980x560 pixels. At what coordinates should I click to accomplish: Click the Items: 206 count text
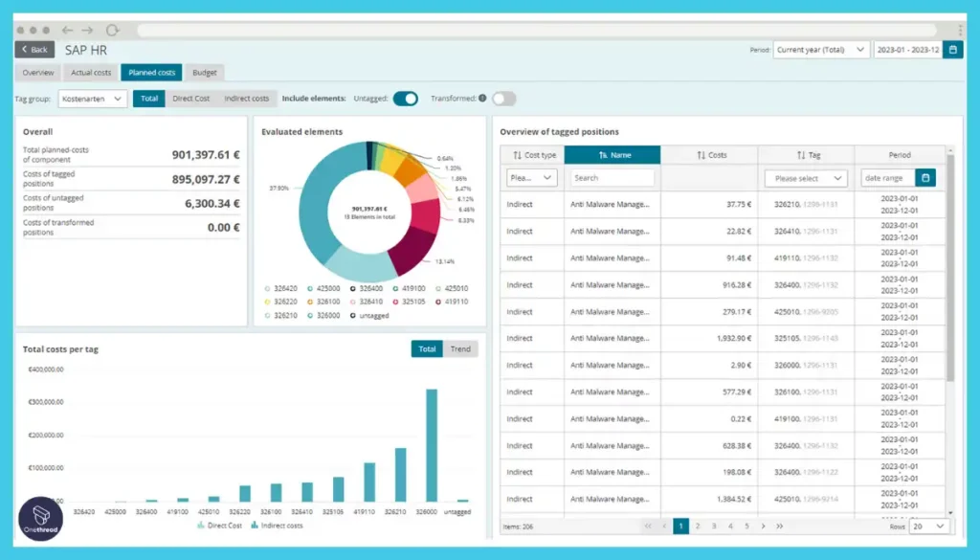518,526
